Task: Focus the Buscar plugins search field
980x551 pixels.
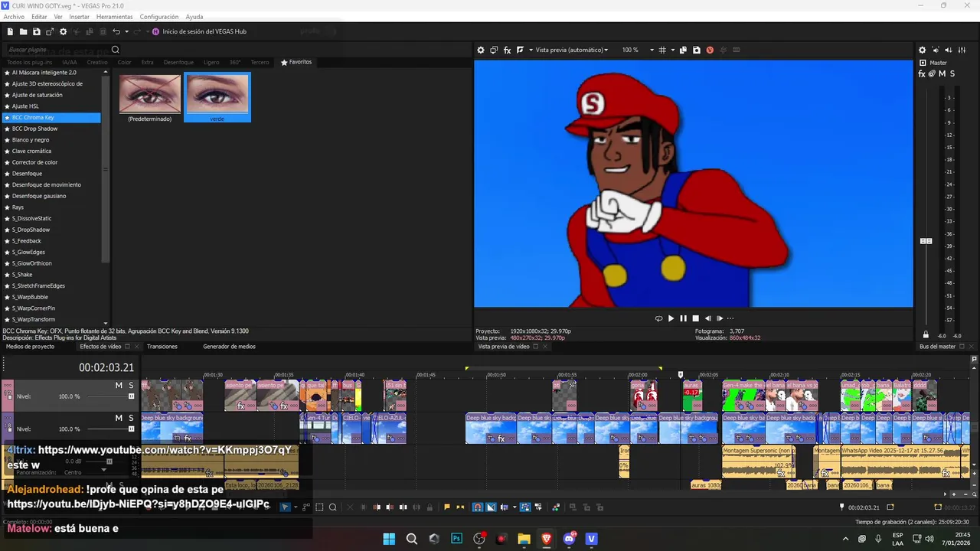Action: pos(57,50)
